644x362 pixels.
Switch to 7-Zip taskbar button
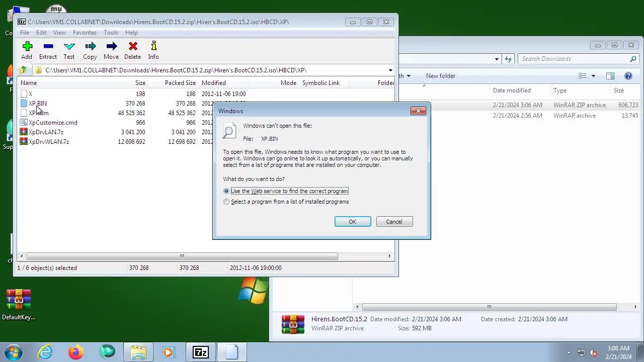[200, 352]
